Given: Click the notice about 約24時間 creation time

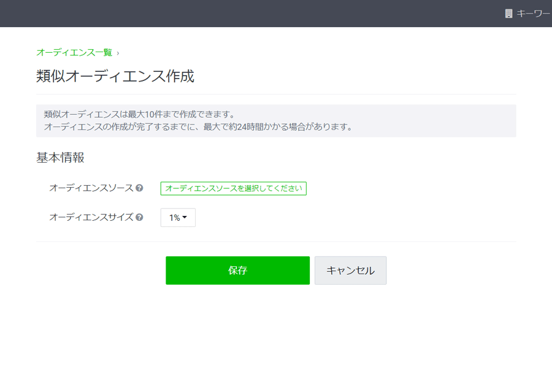Looking at the screenshot, I should [198, 127].
